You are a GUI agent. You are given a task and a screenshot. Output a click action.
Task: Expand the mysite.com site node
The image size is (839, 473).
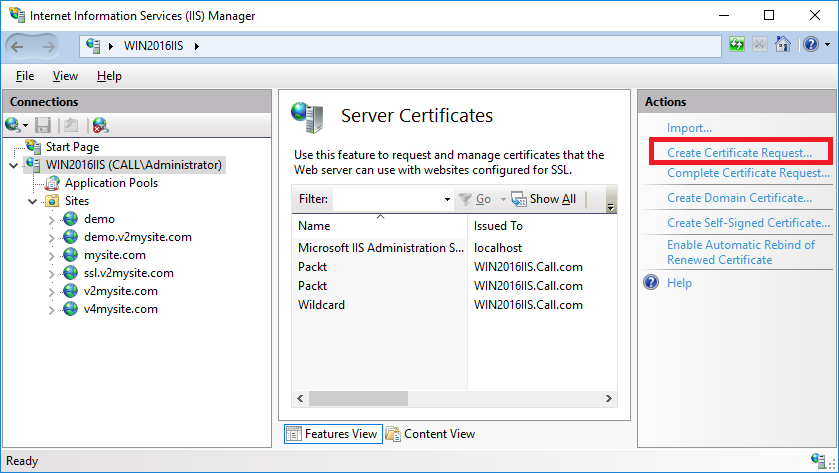(x=51, y=256)
